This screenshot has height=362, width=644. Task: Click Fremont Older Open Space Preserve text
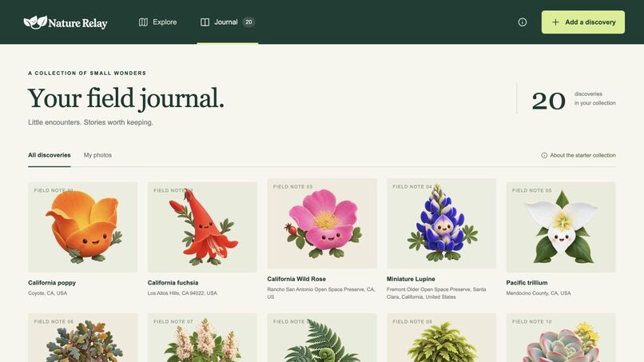point(436,293)
